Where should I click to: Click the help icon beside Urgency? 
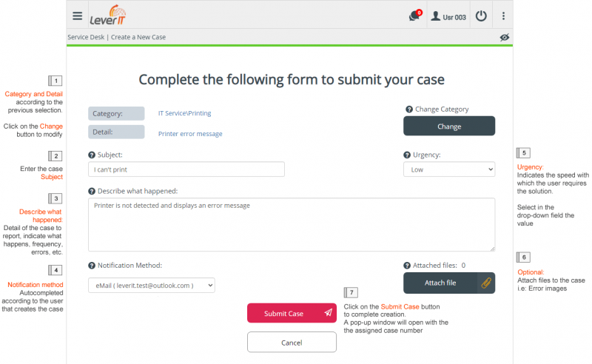pos(407,155)
